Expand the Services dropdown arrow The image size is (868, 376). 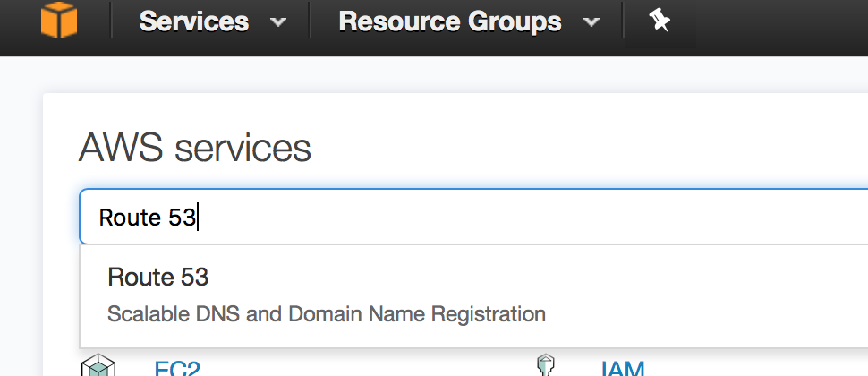coord(277,22)
